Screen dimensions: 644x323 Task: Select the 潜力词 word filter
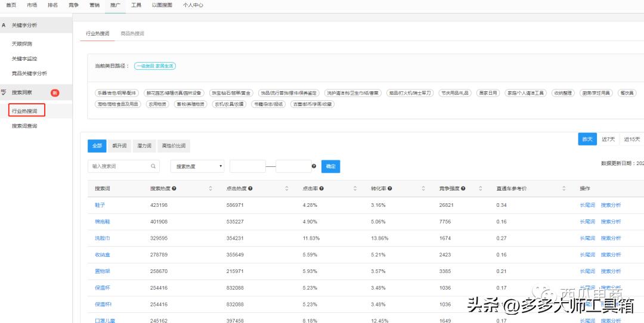144,145
